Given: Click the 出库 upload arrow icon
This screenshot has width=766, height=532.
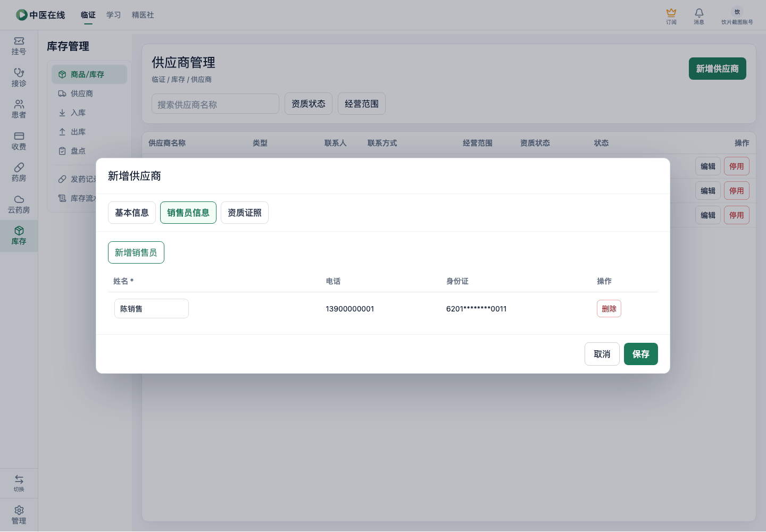Looking at the screenshot, I should click(62, 132).
